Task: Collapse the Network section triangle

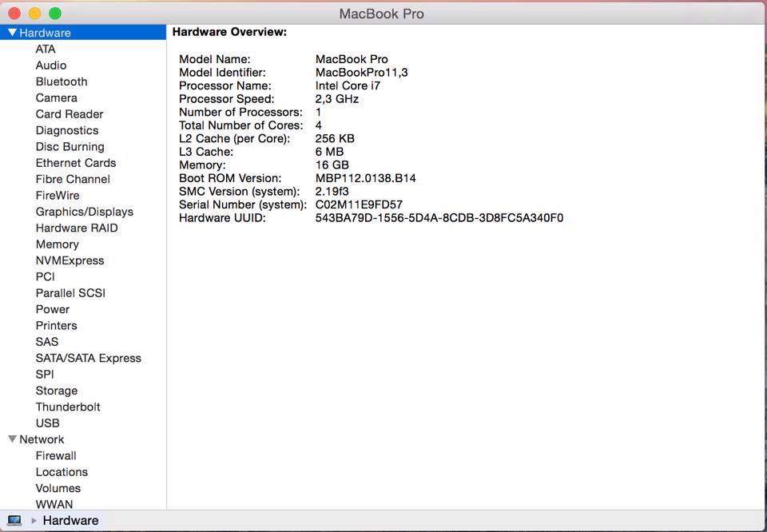Action: click(12, 439)
